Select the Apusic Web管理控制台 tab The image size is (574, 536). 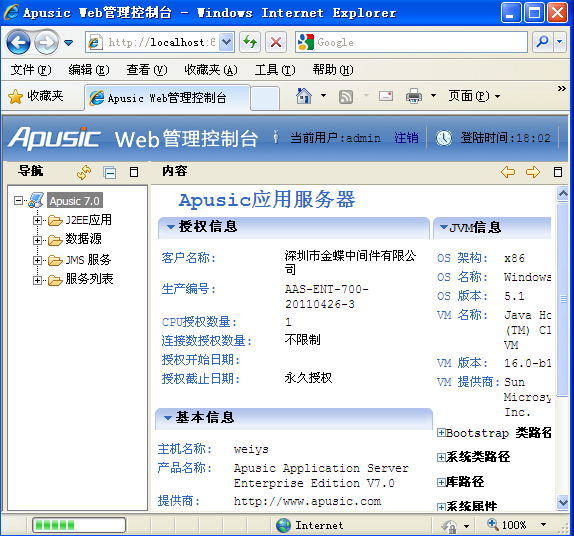tap(167, 98)
